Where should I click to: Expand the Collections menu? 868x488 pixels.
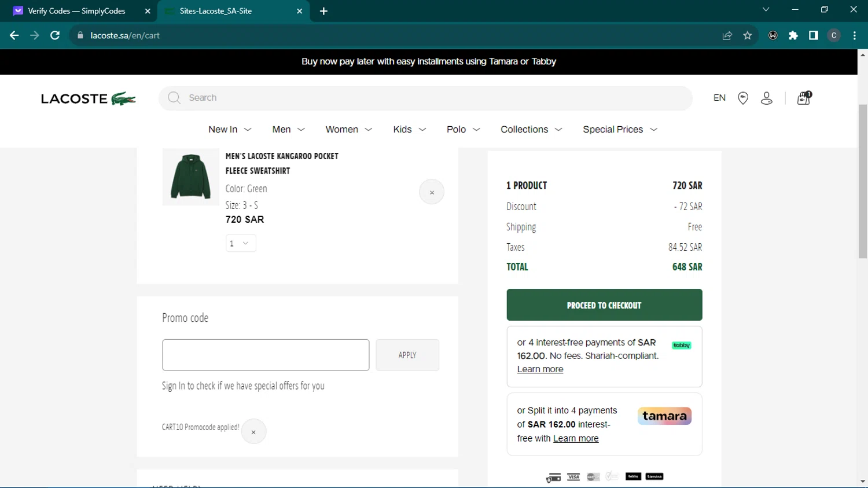tap(531, 130)
